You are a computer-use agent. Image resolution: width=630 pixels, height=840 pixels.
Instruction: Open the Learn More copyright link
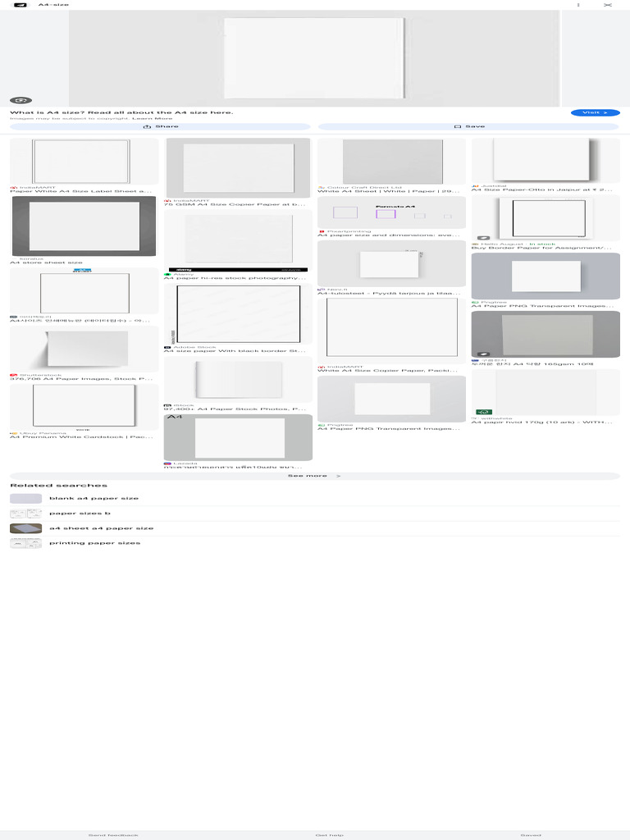click(152, 118)
